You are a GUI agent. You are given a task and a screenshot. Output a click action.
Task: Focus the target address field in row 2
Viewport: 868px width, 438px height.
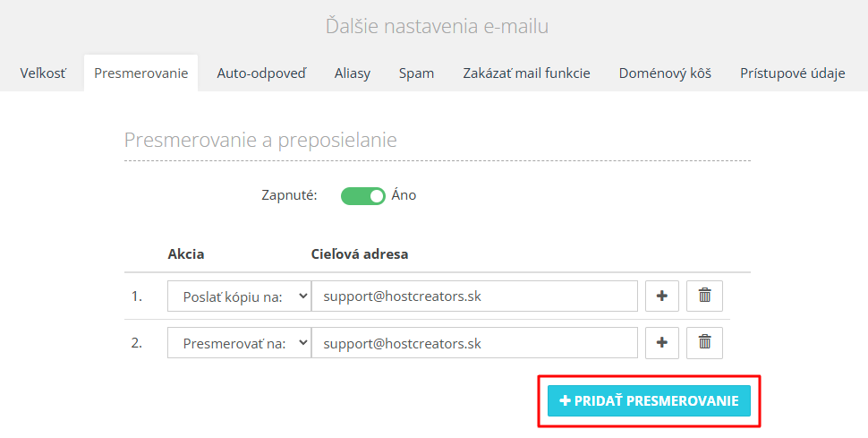(x=474, y=343)
